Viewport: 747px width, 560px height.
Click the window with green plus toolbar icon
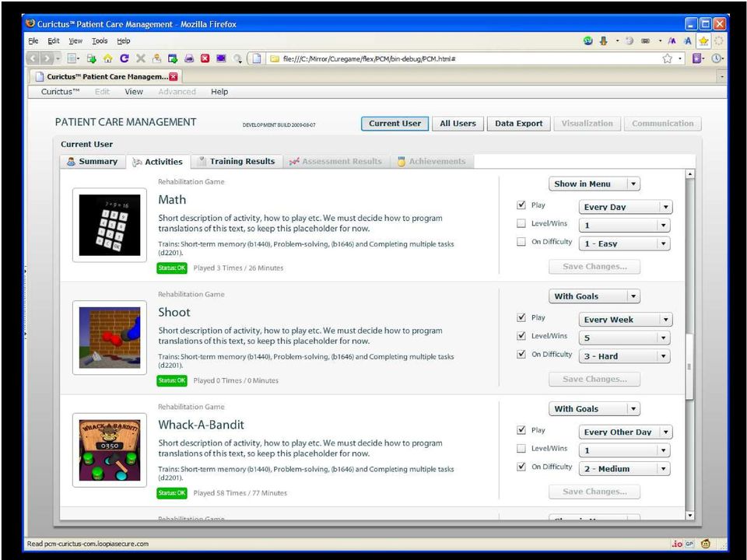[x=173, y=58]
